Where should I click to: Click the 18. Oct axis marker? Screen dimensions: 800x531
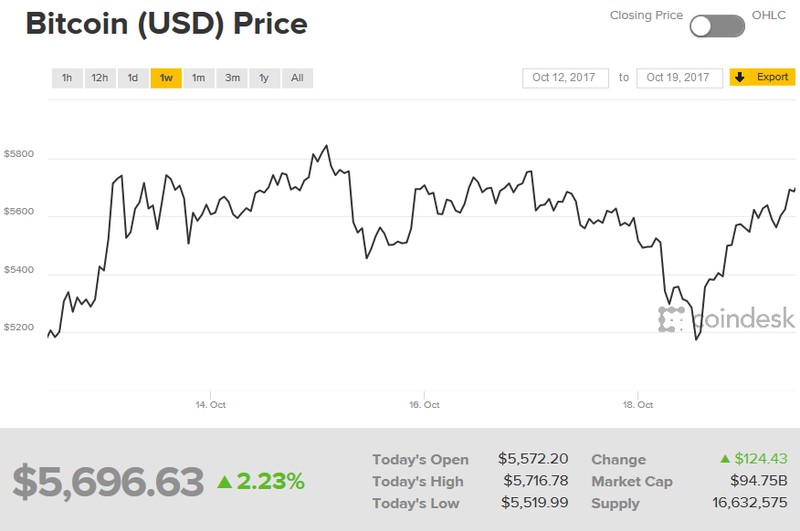point(638,405)
